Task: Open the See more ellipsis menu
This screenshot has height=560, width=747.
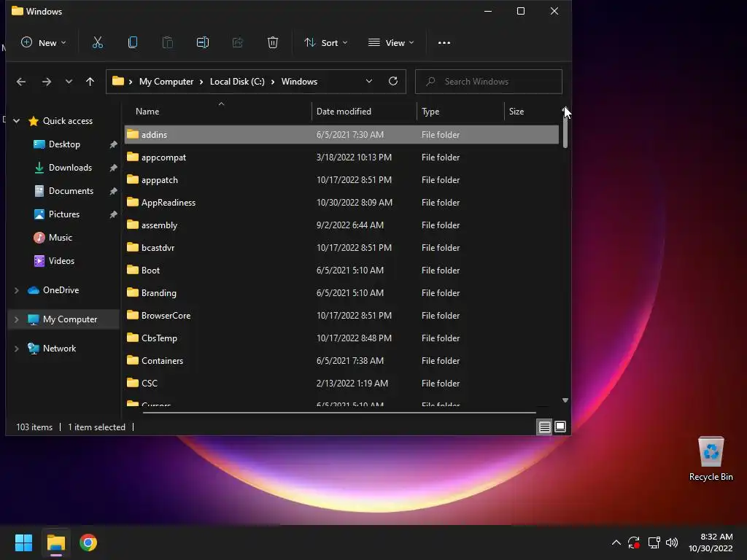Action: (444, 43)
